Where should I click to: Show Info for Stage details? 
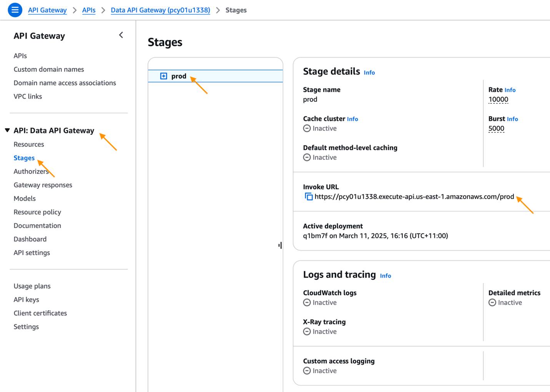pyautogui.click(x=369, y=73)
